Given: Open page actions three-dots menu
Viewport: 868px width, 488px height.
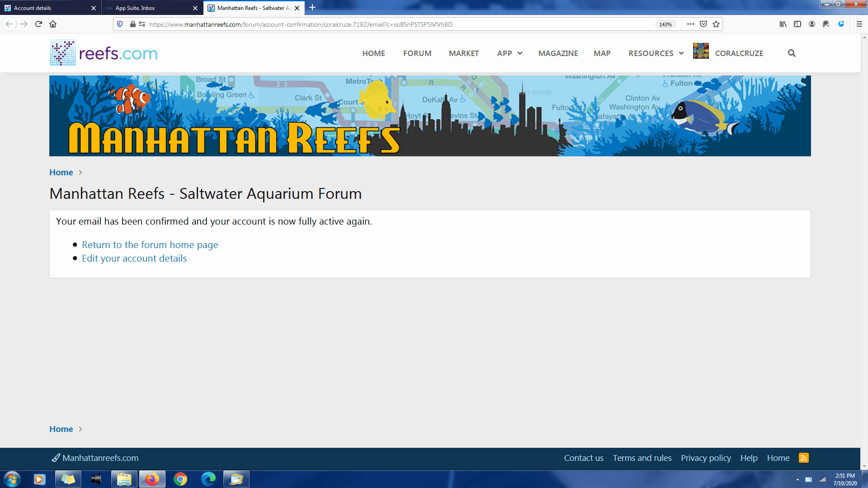Looking at the screenshot, I should (690, 24).
